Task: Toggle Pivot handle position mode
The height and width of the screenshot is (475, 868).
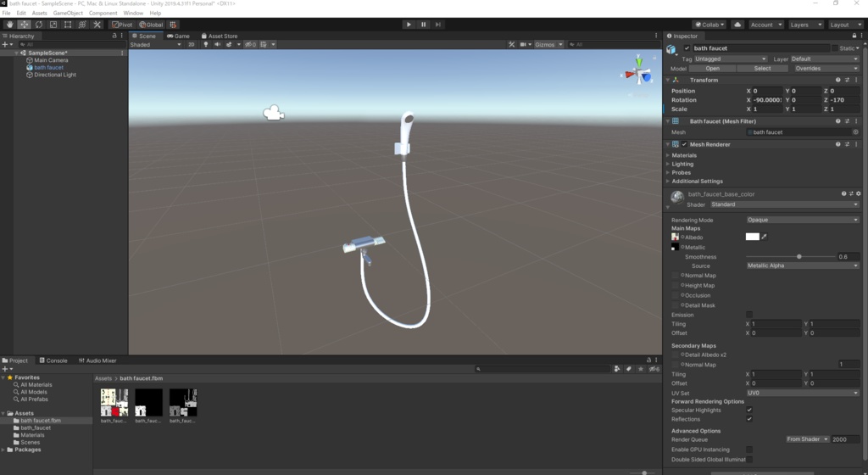Action: 122,25
